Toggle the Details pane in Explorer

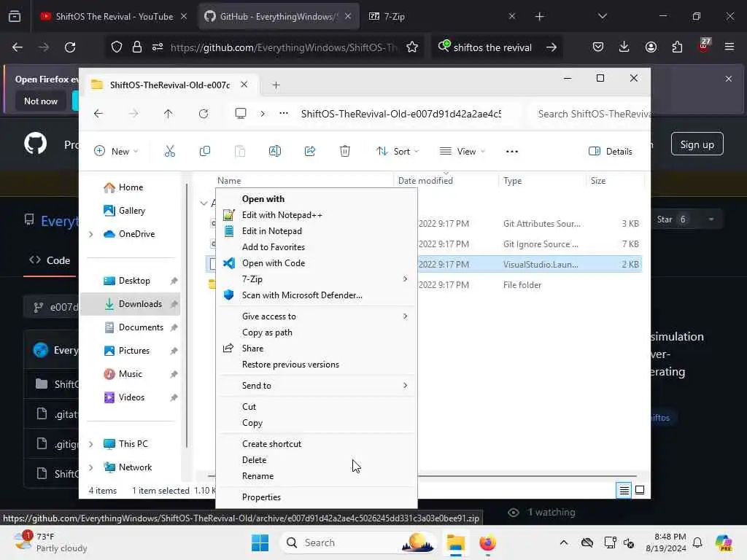tap(611, 152)
